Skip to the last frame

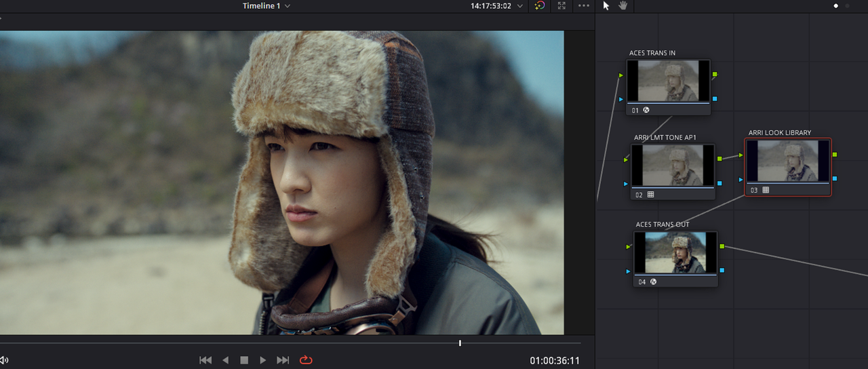coord(283,360)
